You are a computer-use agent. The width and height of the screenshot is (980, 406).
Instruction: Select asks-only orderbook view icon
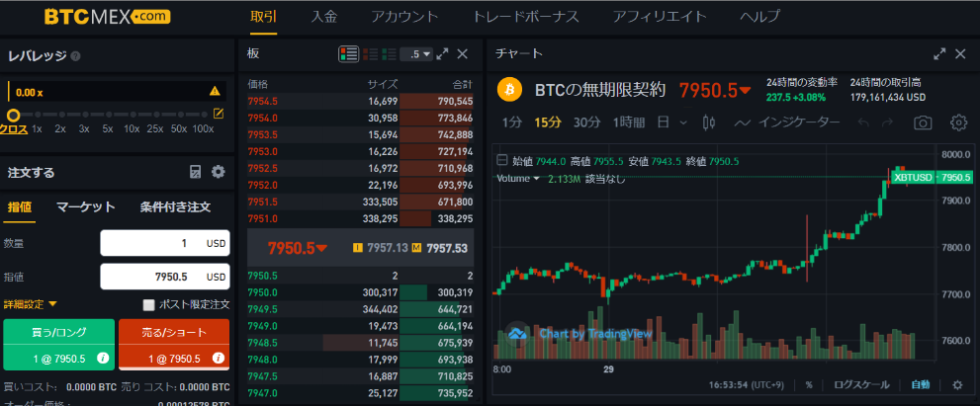pos(370,53)
